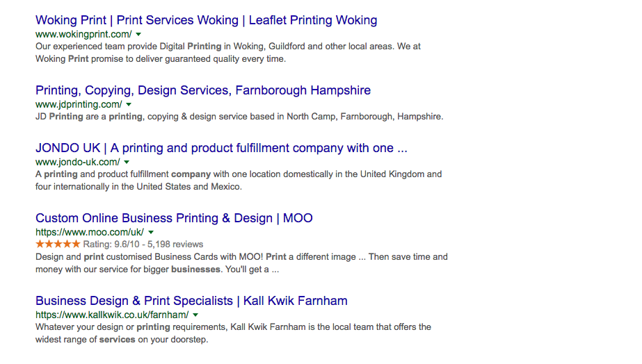Open Custom Online Business Printing MOO link

(x=174, y=218)
